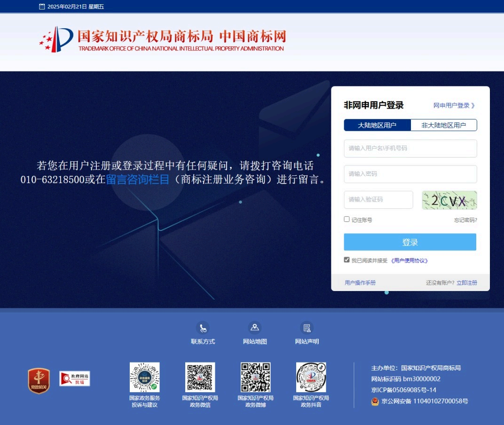Click the 网站声明 text label

click(x=307, y=341)
